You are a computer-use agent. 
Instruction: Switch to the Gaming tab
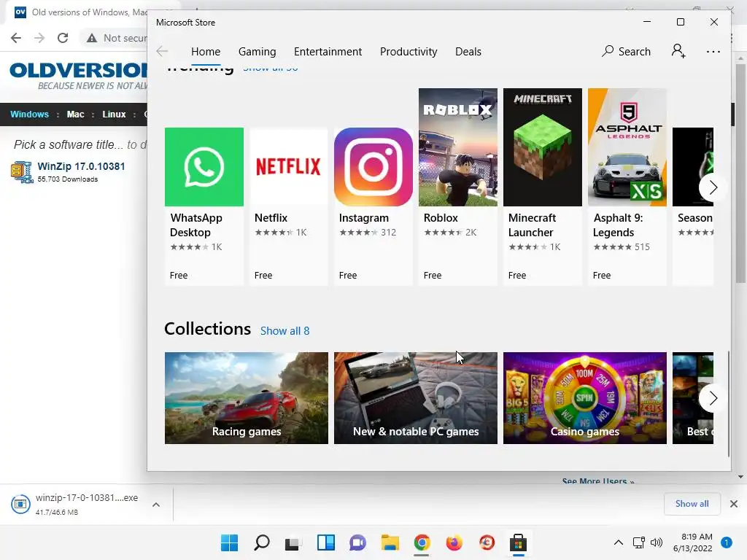pyautogui.click(x=258, y=52)
